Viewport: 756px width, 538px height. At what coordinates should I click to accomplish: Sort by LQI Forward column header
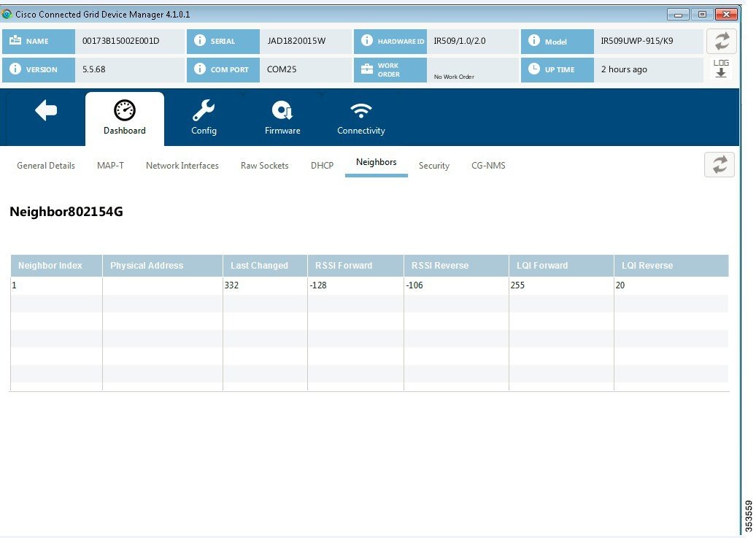click(562, 266)
